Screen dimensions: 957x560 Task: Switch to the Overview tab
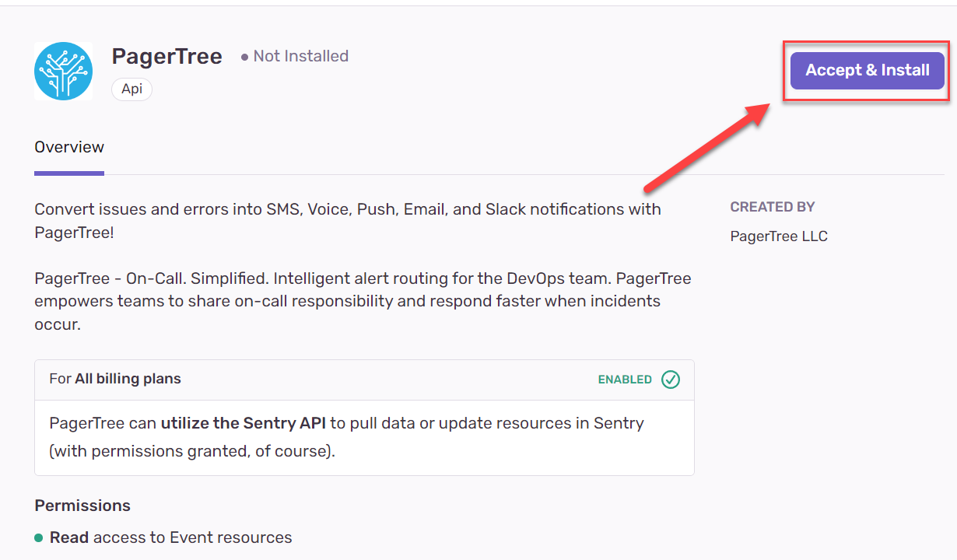(68, 147)
